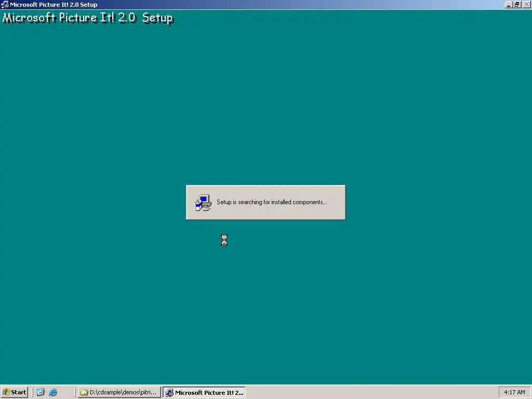Click the large Microsoft Picture It! 2.0 Setup heading
This screenshot has height=399, width=532.
[88, 18]
